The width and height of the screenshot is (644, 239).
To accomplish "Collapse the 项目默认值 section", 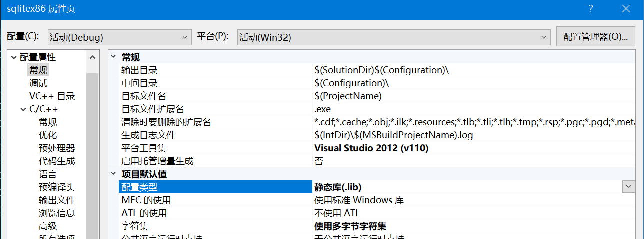I will pyautogui.click(x=114, y=174).
